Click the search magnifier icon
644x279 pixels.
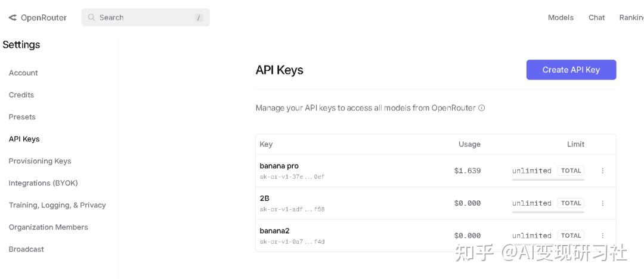click(x=92, y=18)
